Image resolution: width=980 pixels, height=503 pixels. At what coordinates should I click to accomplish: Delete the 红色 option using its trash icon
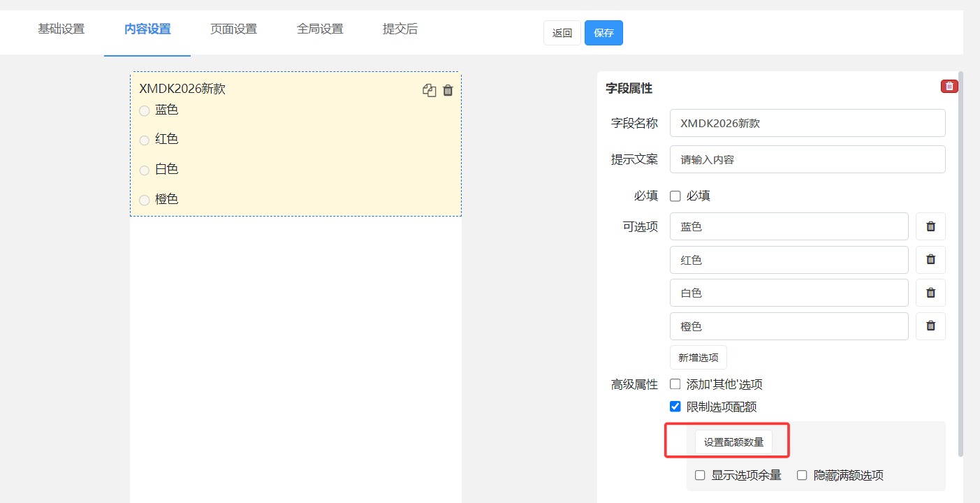point(930,259)
